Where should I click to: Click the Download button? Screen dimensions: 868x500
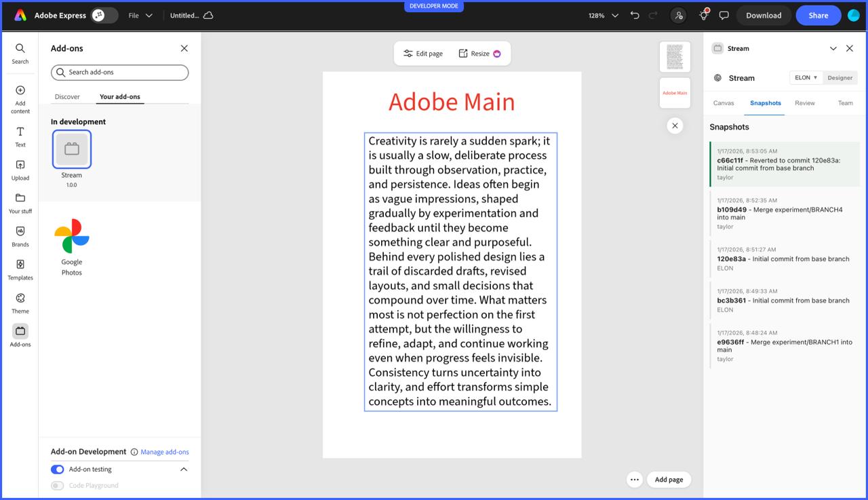click(764, 15)
